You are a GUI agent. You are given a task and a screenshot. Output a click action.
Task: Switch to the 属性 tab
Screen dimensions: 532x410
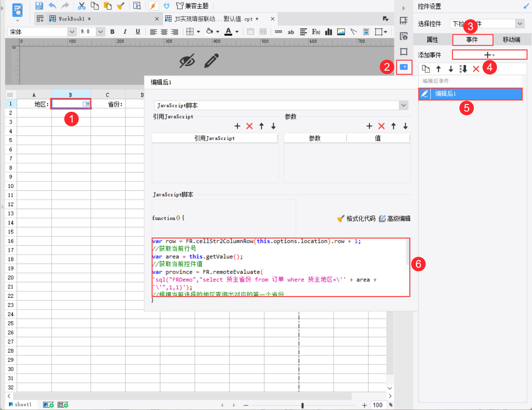432,40
